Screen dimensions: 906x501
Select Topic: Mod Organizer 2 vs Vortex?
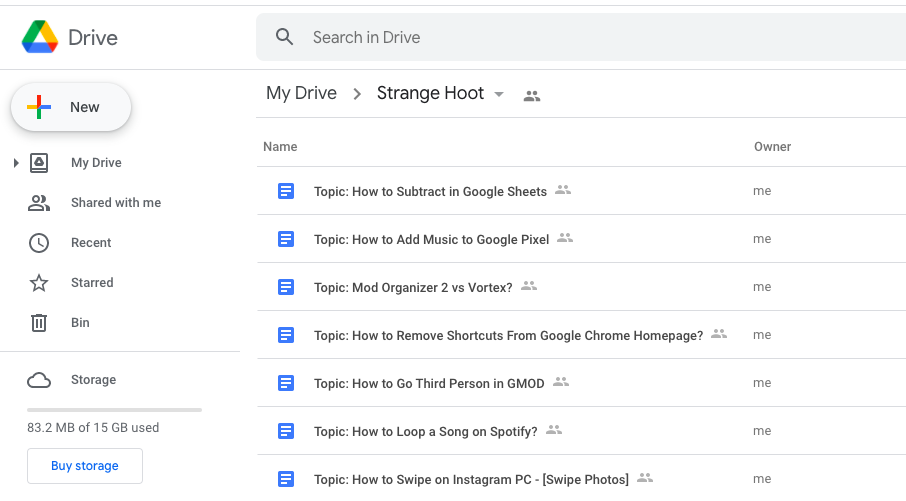[x=413, y=287]
